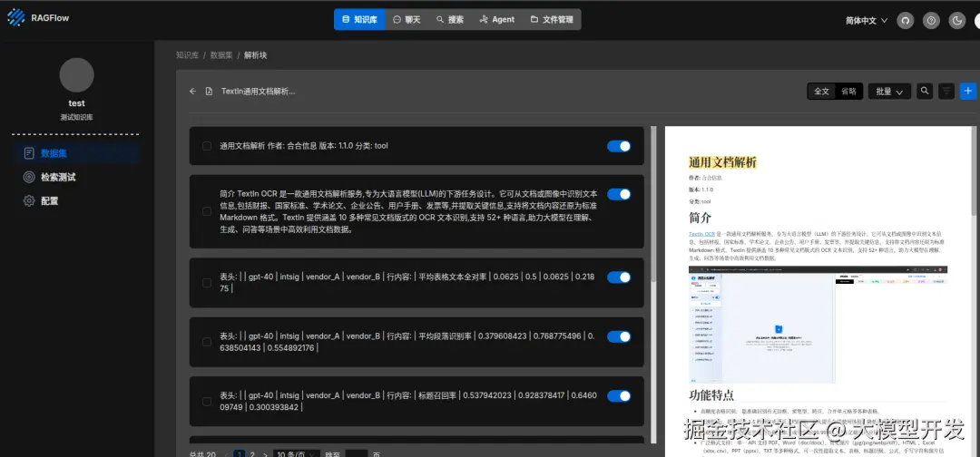The height and width of the screenshot is (457, 980).
Task: Switch to the Agent tab
Action: (x=497, y=19)
